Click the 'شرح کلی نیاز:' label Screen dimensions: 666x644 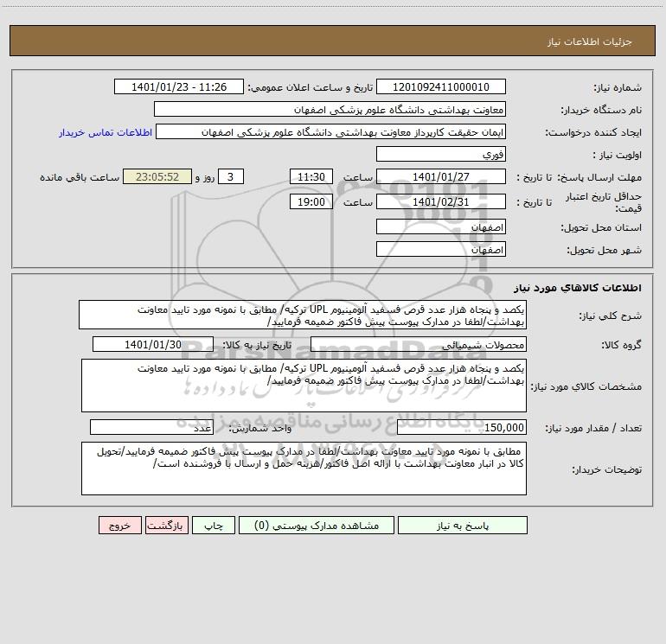(611, 316)
